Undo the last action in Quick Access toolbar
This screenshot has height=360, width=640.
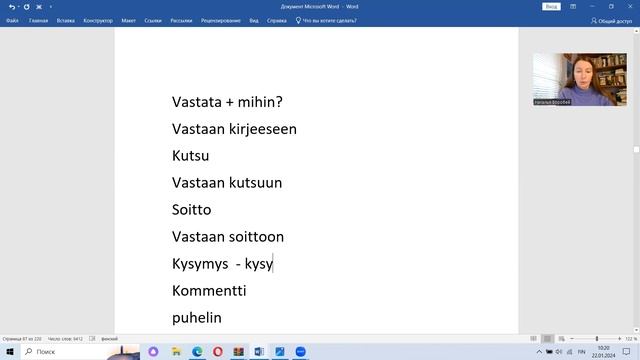(x=11, y=7)
